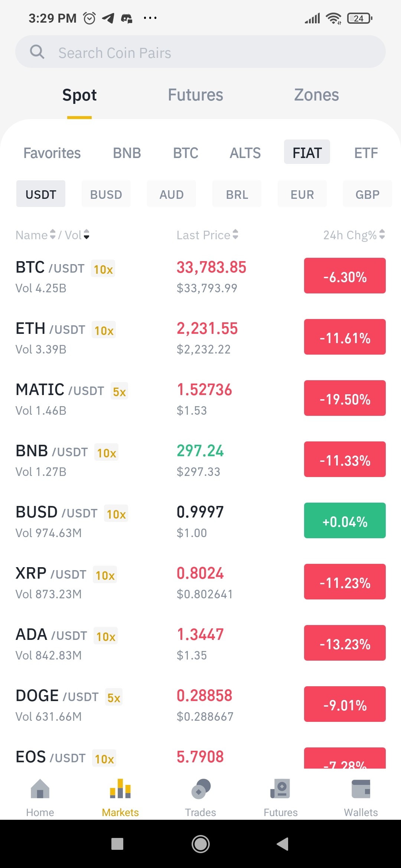
Task: Switch to the Zones tab
Action: coord(317,95)
